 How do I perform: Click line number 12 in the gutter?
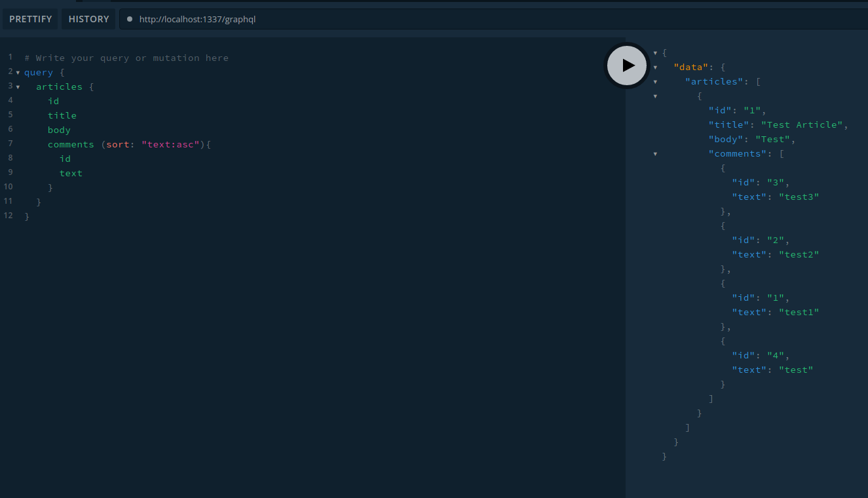pos(8,216)
